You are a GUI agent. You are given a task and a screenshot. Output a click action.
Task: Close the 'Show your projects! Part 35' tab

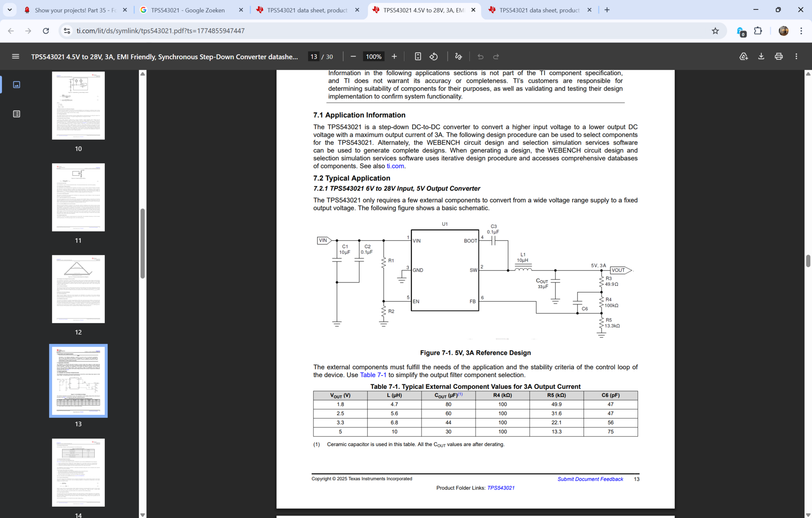(125, 10)
